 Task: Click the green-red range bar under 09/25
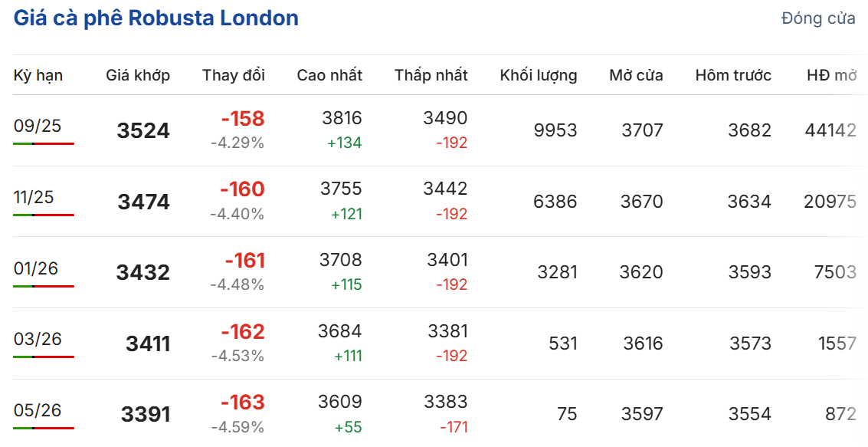tap(44, 143)
